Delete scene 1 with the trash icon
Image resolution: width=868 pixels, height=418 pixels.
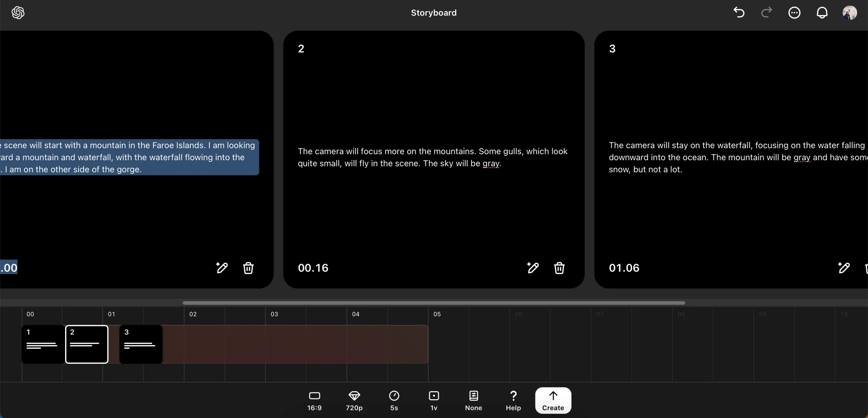point(249,268)
